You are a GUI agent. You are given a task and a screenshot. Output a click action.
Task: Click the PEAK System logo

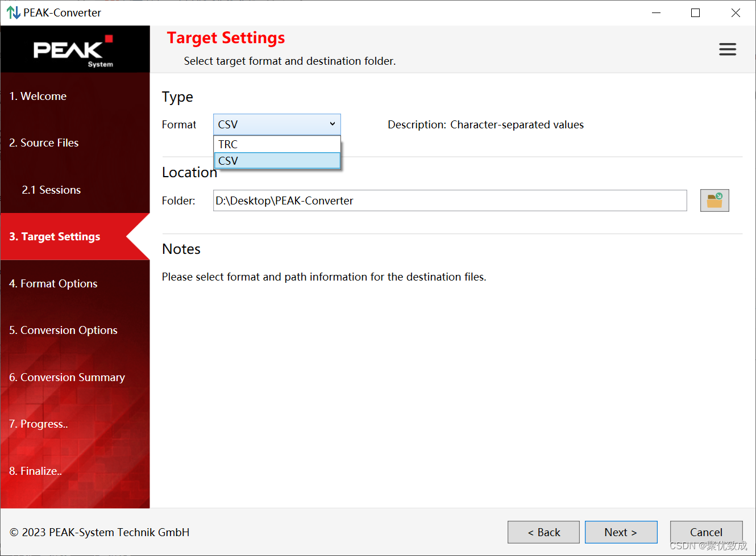point(74,51)
